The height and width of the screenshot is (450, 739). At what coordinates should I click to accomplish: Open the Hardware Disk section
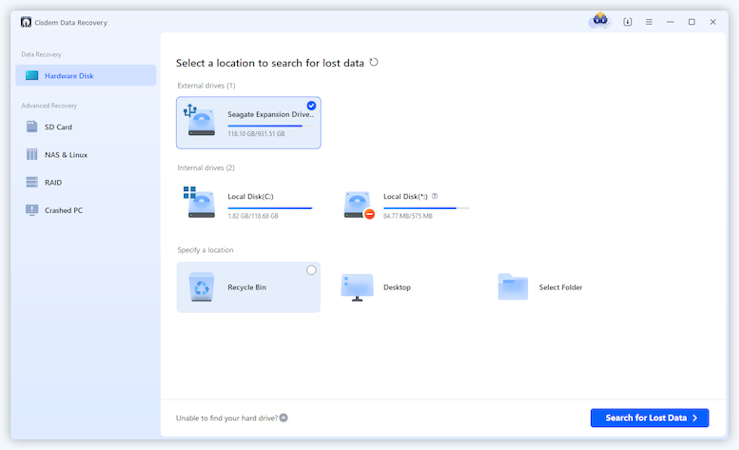coord(86,75)
